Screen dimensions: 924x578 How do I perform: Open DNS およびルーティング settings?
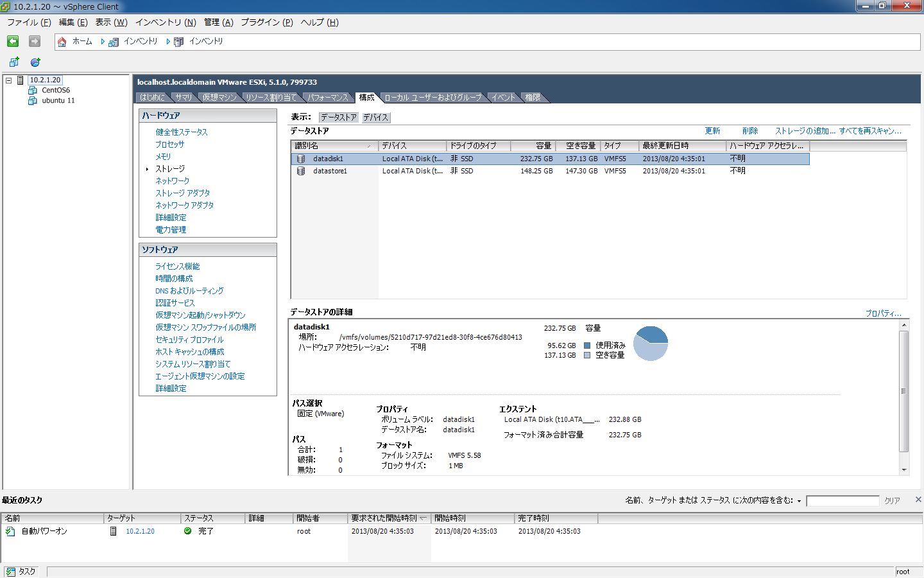point(189,291)
